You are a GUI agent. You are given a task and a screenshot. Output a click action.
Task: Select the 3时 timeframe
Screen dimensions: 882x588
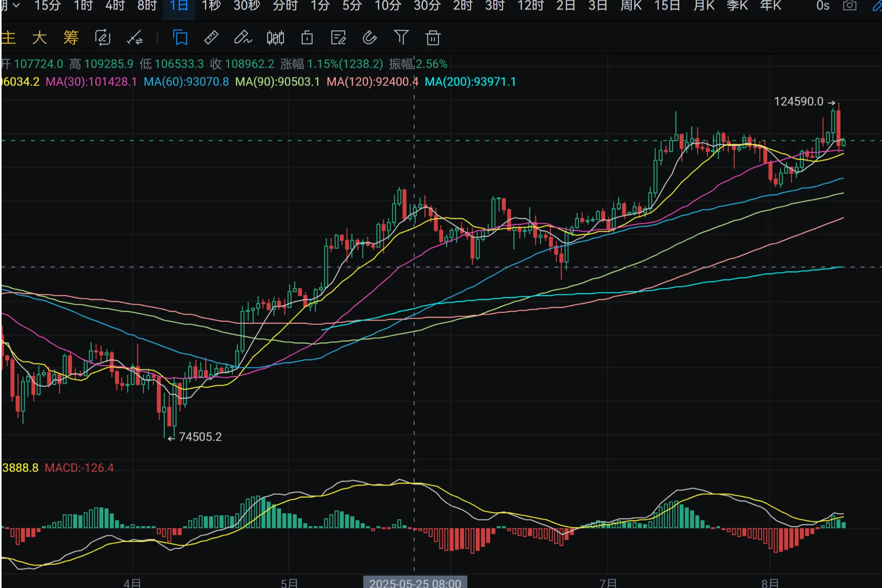[495, 6]
